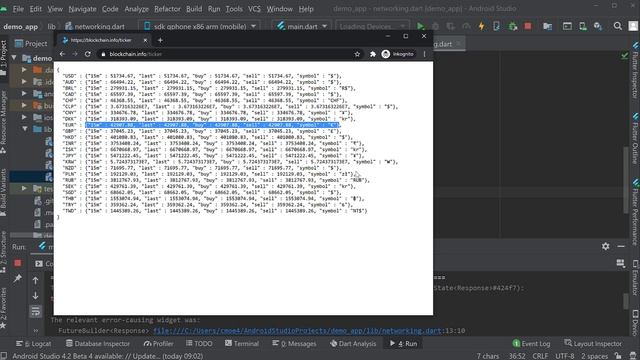Open the main.dart run configuration dropdown

coord(302,26)
